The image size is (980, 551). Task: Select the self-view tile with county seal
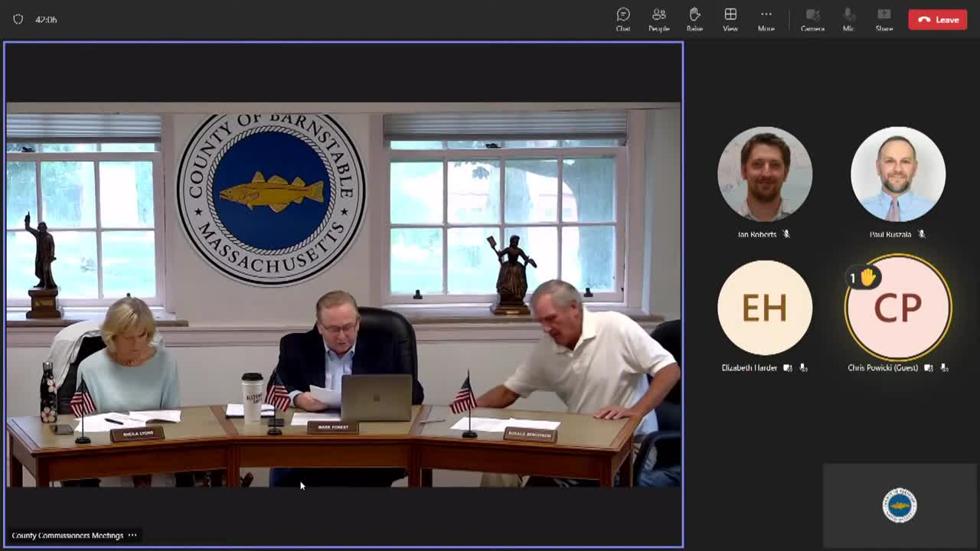tap(900, 505)
